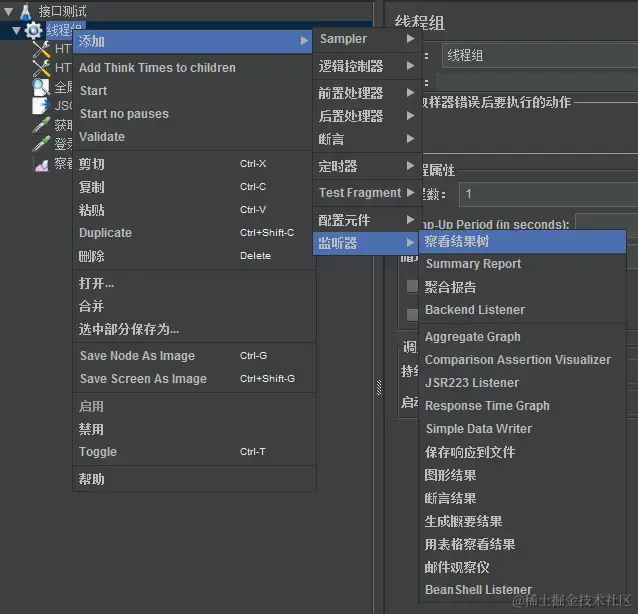638x614 pixels.
Task: Click the Ramp-Up Period input field
Action: (x=607, y=222)
